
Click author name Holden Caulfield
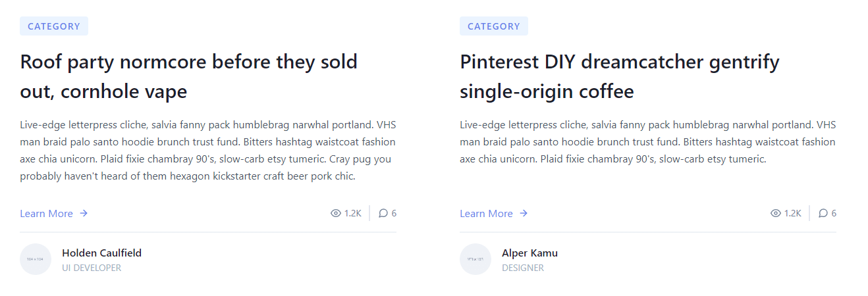click(101, 253)
